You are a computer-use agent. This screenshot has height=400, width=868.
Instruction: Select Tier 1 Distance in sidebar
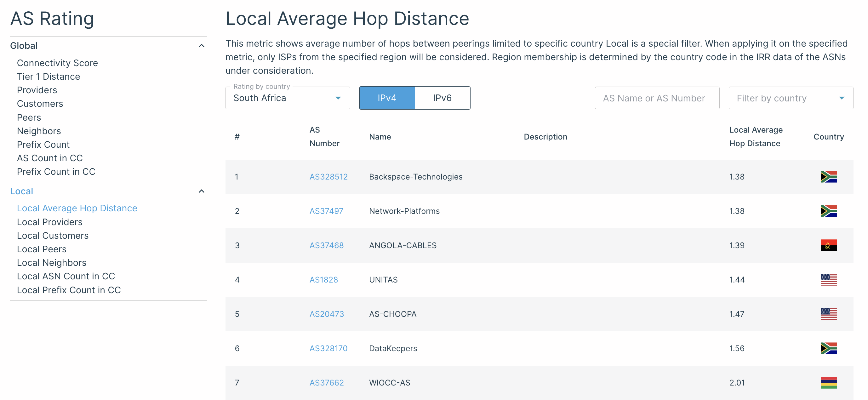click(x=49, y=77)
